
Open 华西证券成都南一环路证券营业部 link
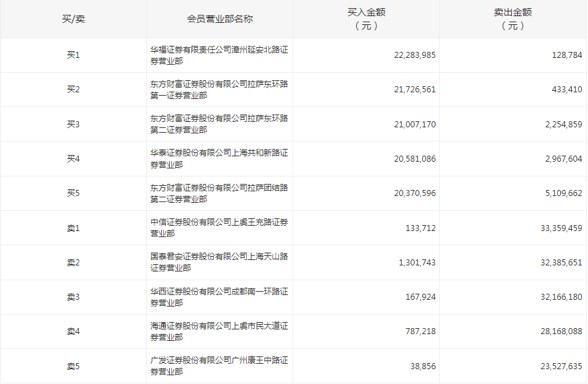218,297
